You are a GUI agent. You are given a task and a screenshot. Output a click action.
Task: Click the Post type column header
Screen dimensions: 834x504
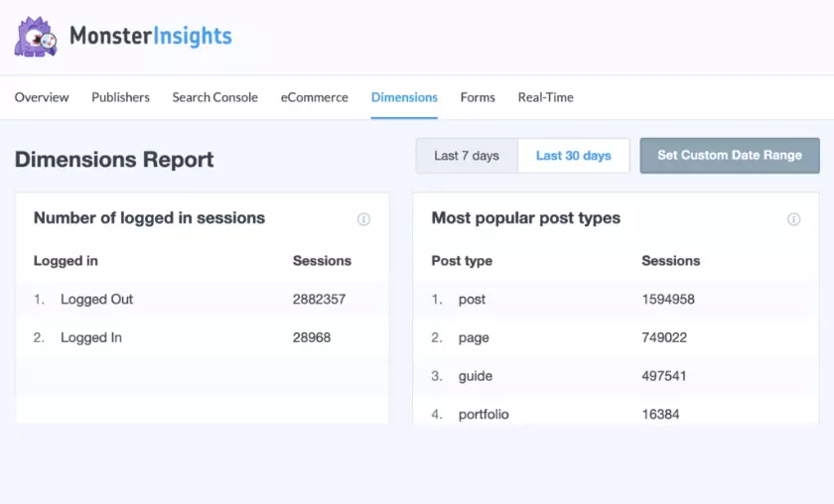[x=462, y=261]
